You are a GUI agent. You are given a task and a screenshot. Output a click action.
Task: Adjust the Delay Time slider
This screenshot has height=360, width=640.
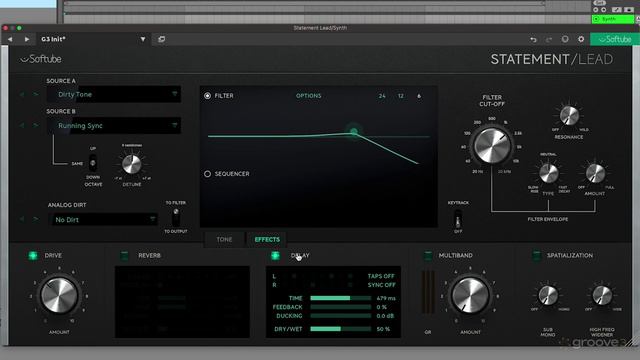click(x=340, y=298)
